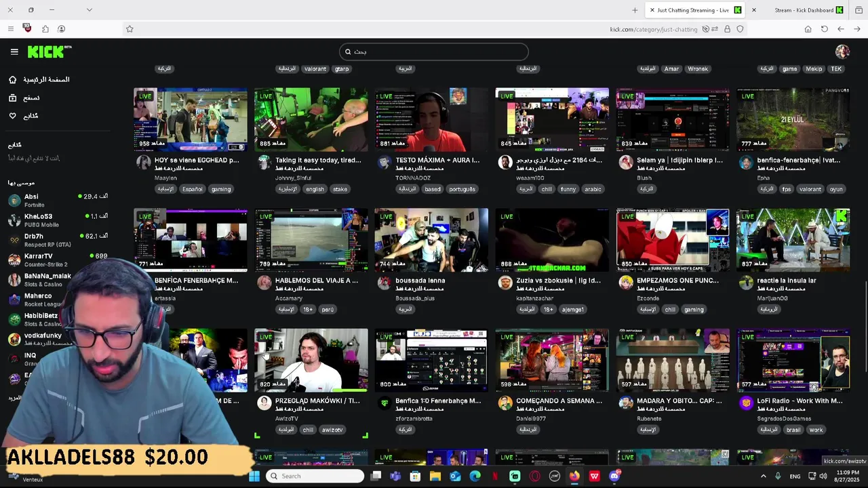Viewport: 868px width, 488px height.
Task: Open the HOY se viene EGGHEAD stream thumbnail
Action: pos(191,119)
